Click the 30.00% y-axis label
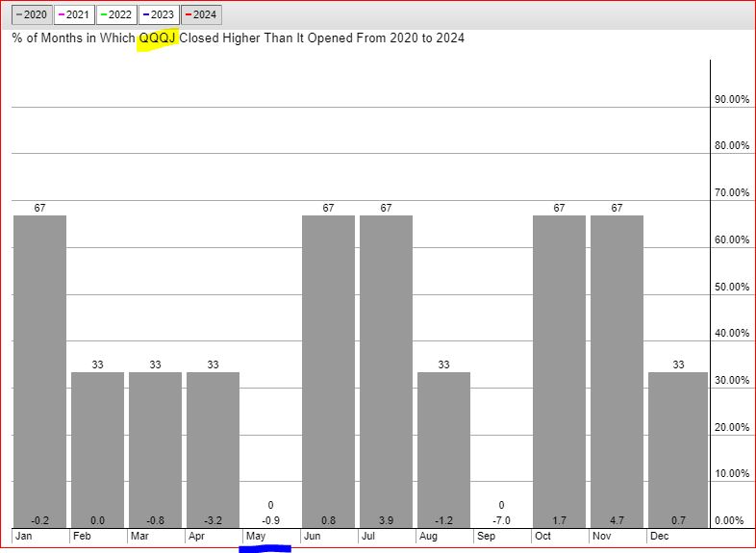The width and height of the screenshot is (756, 553). pos(732,381)
